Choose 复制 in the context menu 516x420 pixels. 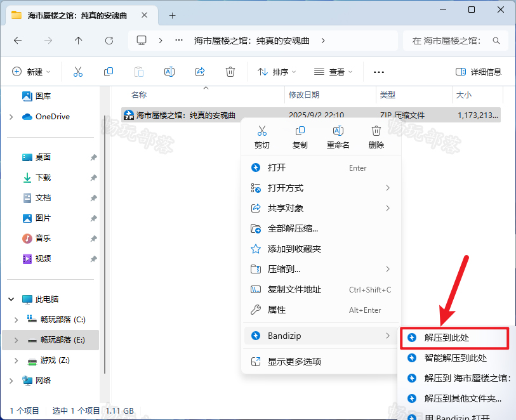click(x=300, y=137)
